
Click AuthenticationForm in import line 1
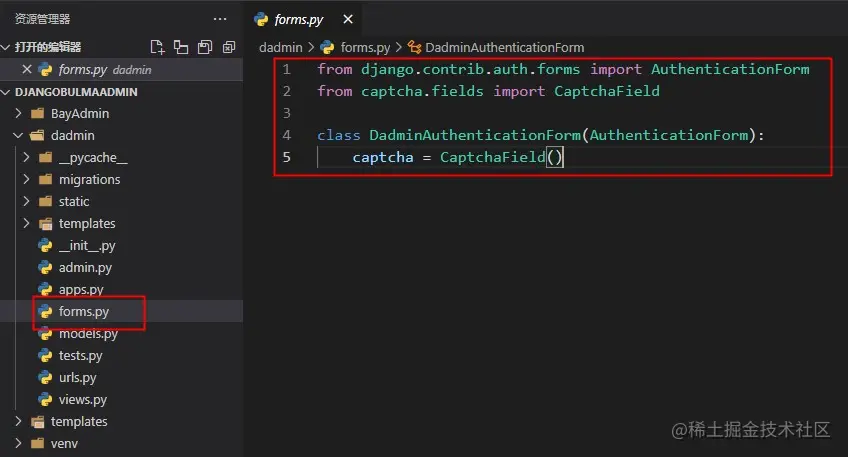(730, 69)
